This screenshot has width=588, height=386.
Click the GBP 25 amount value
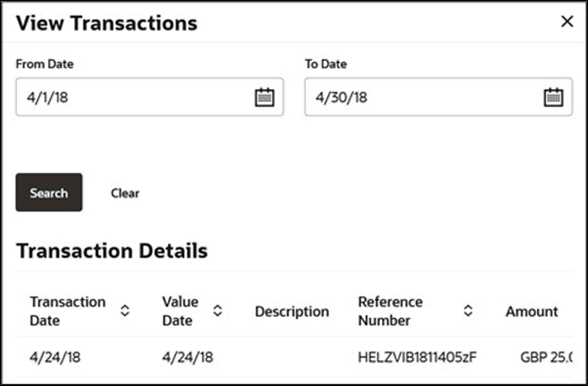pos(545,358)
